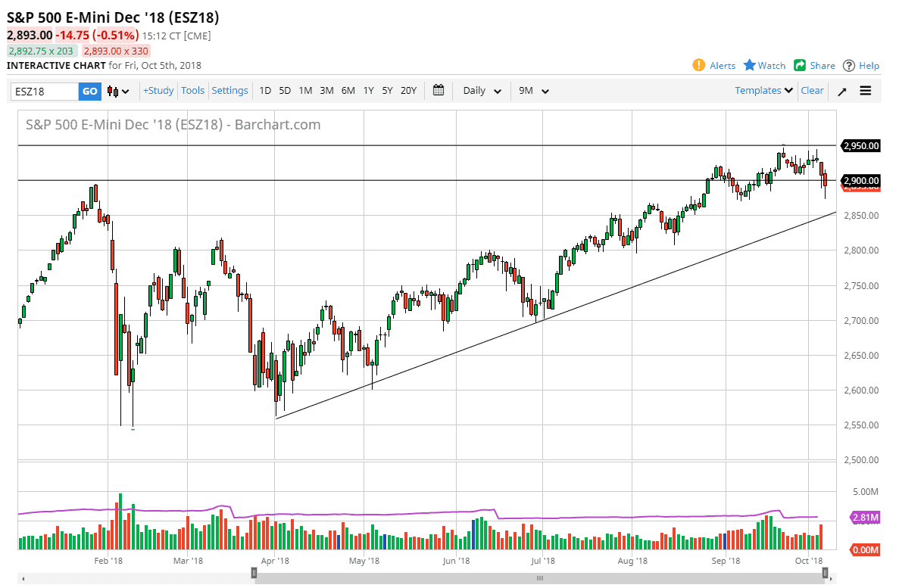Open the Daily frequency dropdown

(x=481, y=90)
